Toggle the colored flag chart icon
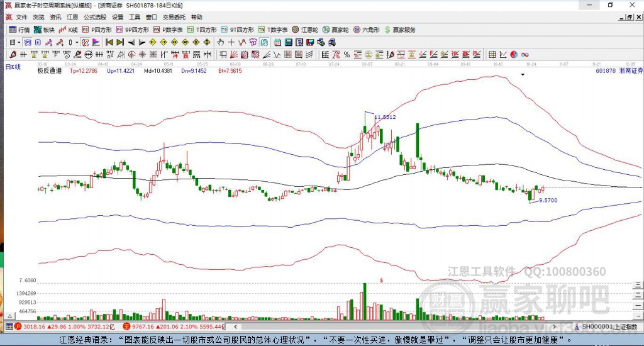The image size is (644, 346). (x=96, y=42)
